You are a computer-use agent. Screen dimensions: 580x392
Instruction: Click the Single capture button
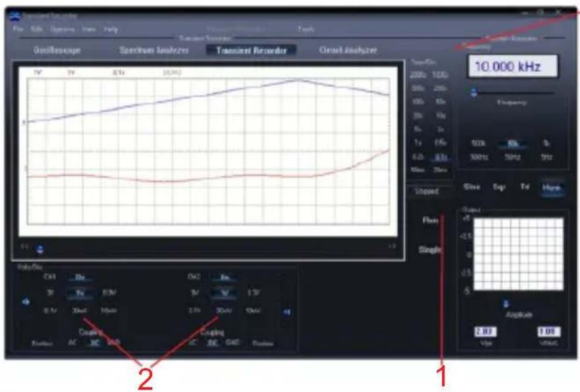pos(430,250)
